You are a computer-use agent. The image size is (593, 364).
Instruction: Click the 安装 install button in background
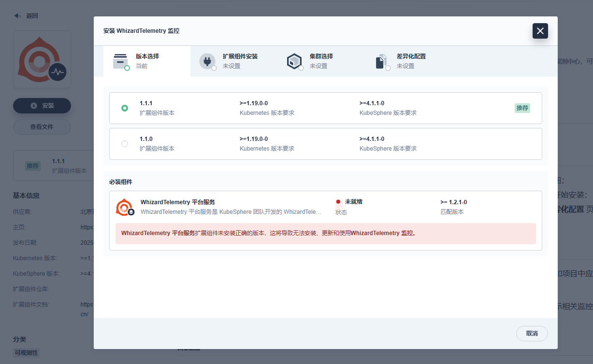click(42, 106)
